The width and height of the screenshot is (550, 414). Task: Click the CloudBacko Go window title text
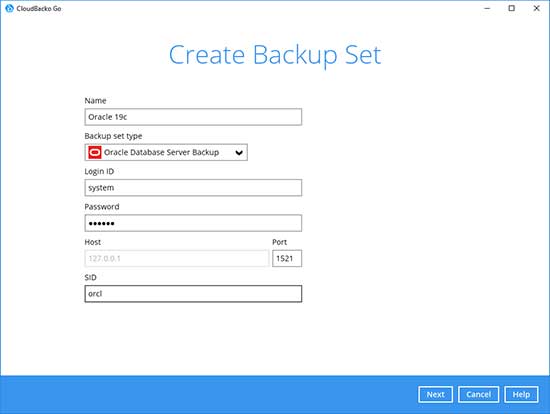point(39,8)
